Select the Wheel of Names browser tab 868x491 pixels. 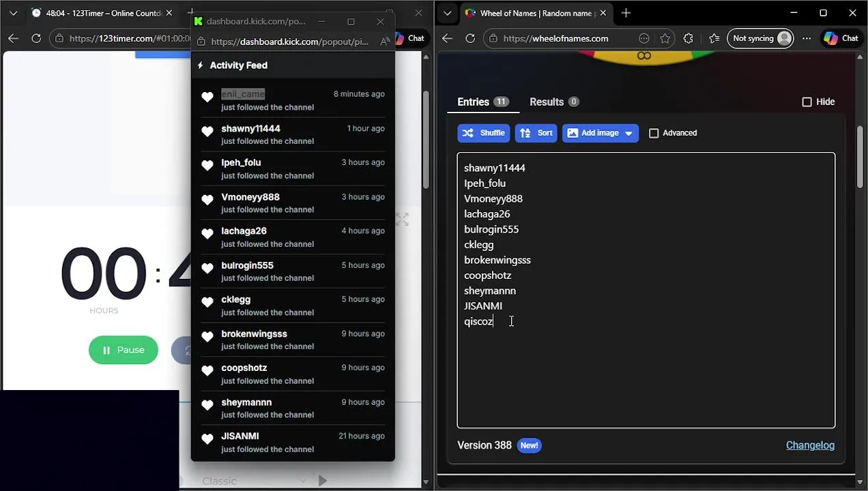pos(536,13)
